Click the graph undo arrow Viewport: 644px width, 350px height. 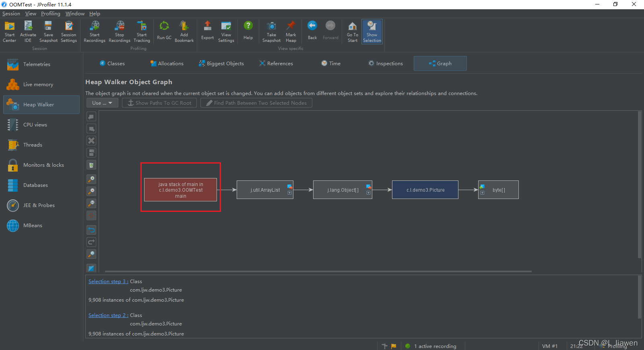pyautogui.click(x=91, y=230)
